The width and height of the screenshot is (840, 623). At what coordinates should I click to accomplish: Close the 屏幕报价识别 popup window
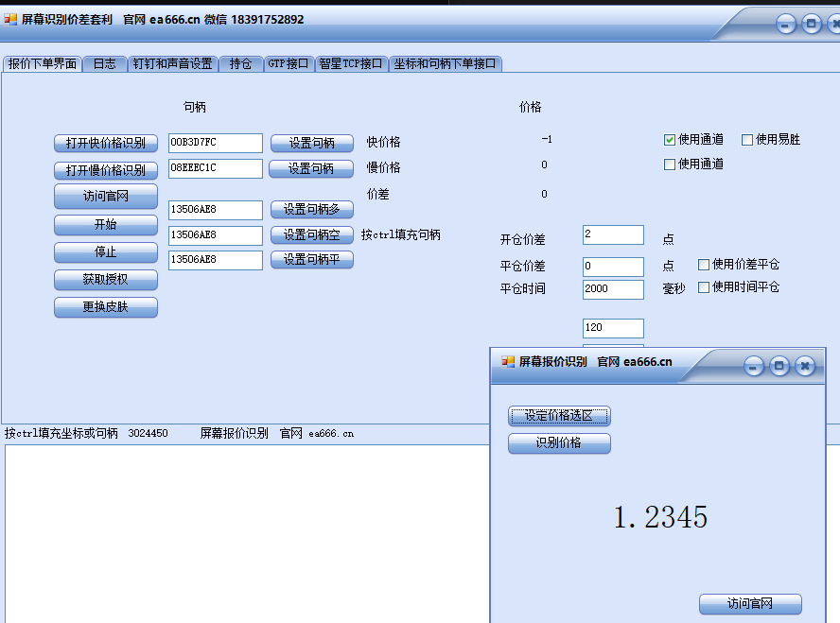tap(805, 367)
